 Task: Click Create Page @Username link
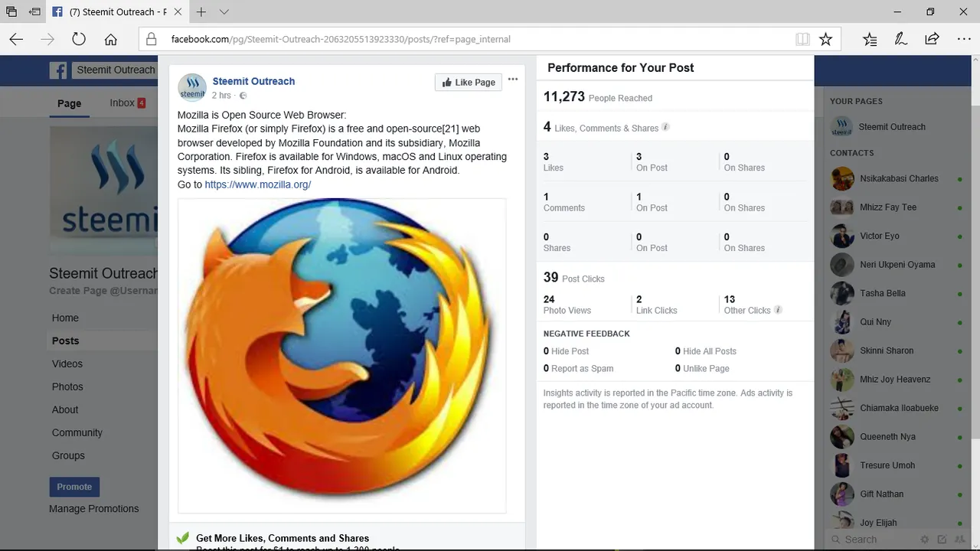(x=103, y=291)
